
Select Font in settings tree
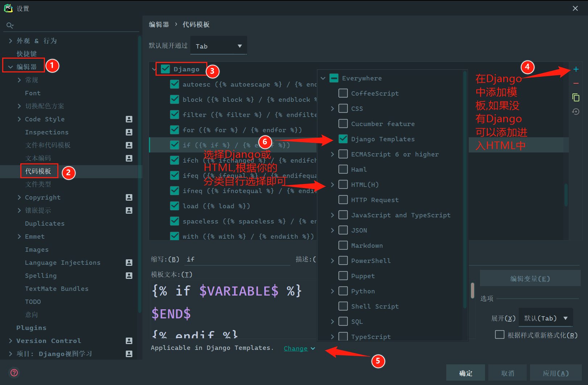point(33,93)
